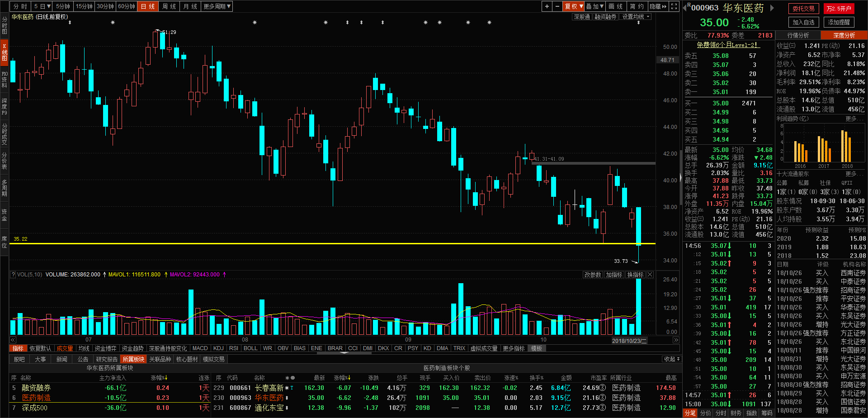Open 叠加 overlay dropdown

tap(594, 6)
